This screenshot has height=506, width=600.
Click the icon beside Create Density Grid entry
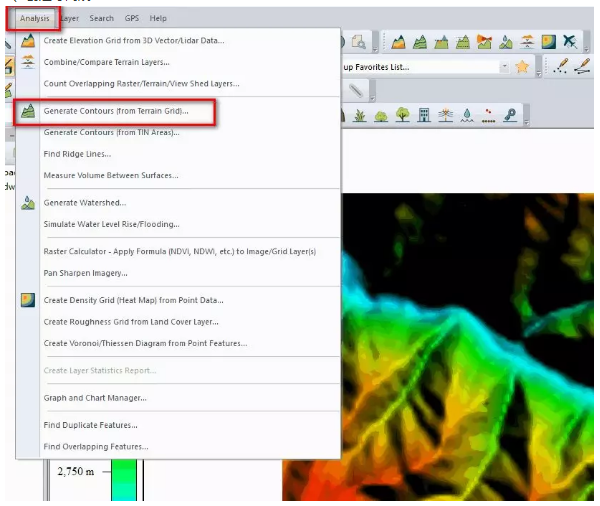[28, 300]
